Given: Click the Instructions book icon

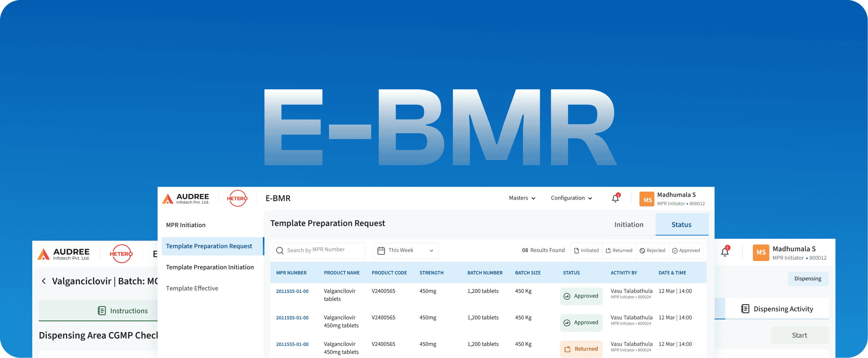Looking at the screenshot, I should click(x=101, y=310).
